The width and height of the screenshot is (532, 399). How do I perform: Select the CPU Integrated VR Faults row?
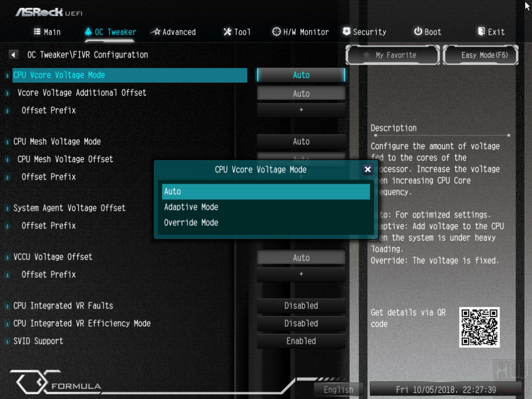[x=130, y=306]
